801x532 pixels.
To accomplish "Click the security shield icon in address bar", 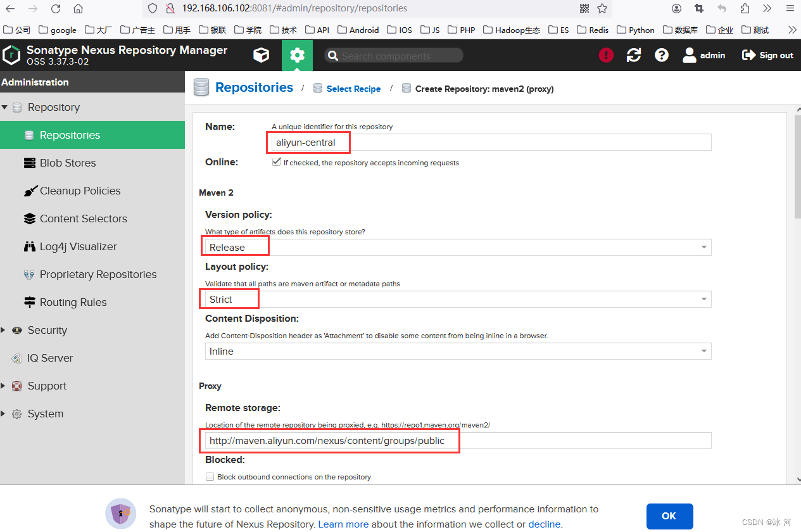I will [152, 9].
